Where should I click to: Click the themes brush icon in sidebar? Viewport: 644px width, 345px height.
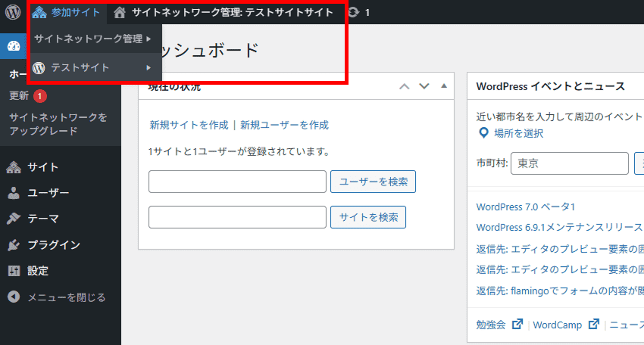point(14,219)
